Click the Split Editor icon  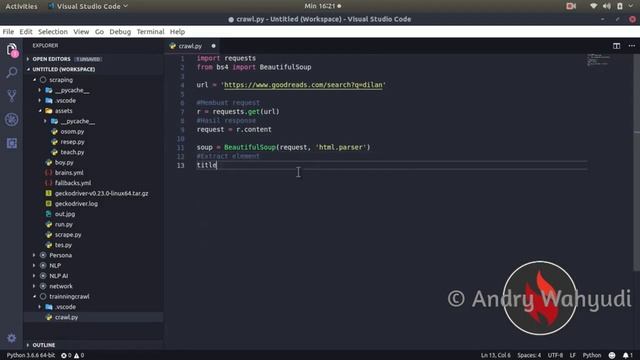coord(616,46)
